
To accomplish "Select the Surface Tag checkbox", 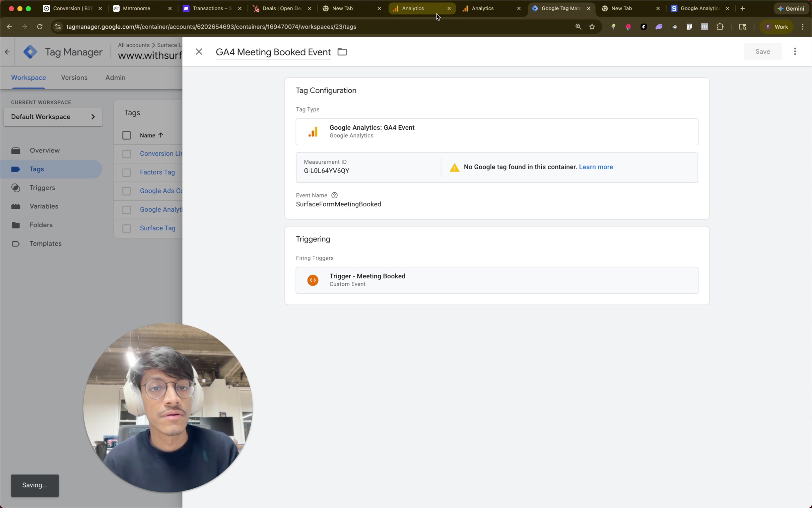I will pos(127,228).
